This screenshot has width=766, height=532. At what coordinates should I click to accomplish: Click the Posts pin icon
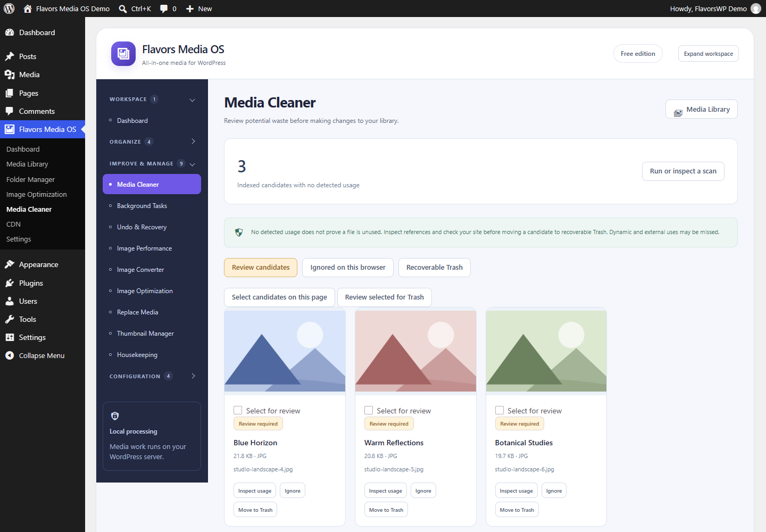[10, 56]
